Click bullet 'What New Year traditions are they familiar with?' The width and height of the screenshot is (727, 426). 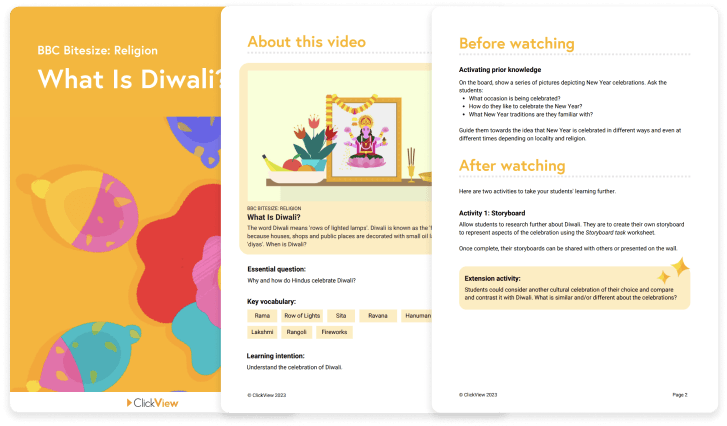(530, 114)
